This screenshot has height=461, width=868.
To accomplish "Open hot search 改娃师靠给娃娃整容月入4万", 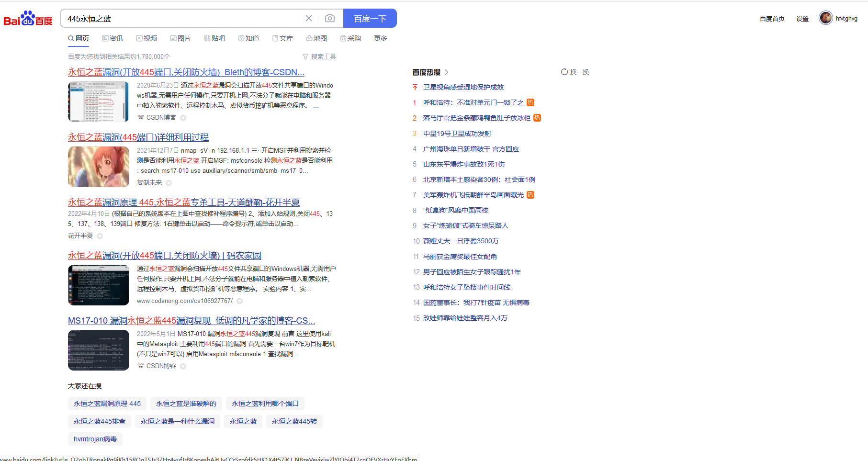I will click(x=465, y=318).
